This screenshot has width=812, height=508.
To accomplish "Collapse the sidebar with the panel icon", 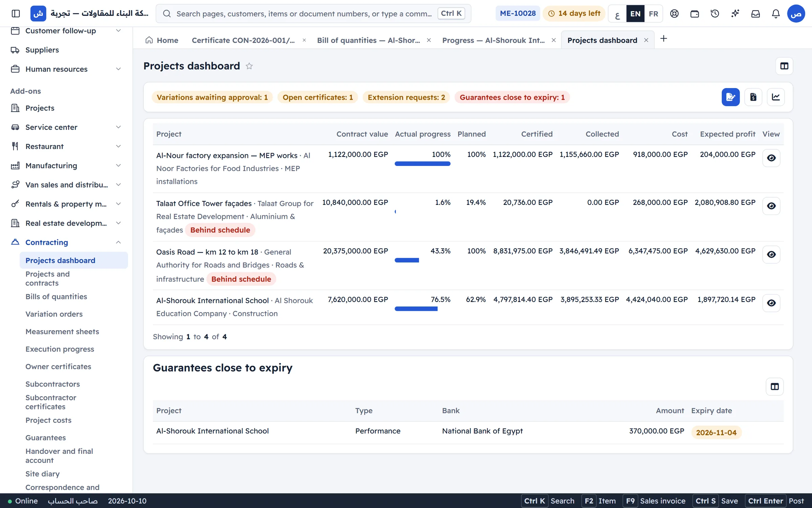I will click(x=16, y=14).
